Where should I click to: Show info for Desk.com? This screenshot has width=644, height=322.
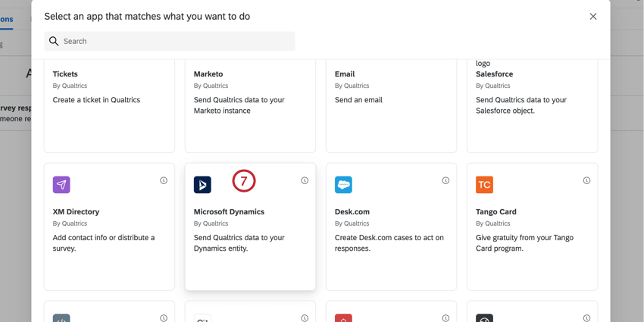[445, 181]
